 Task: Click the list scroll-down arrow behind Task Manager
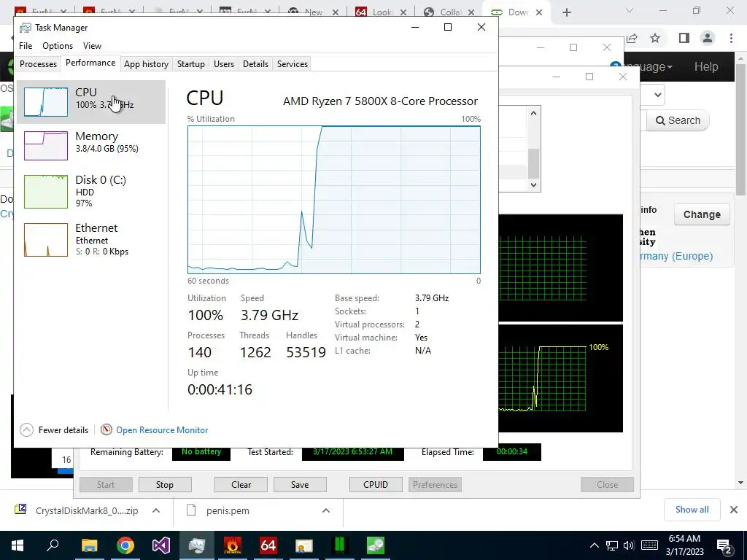pos(533,184)
